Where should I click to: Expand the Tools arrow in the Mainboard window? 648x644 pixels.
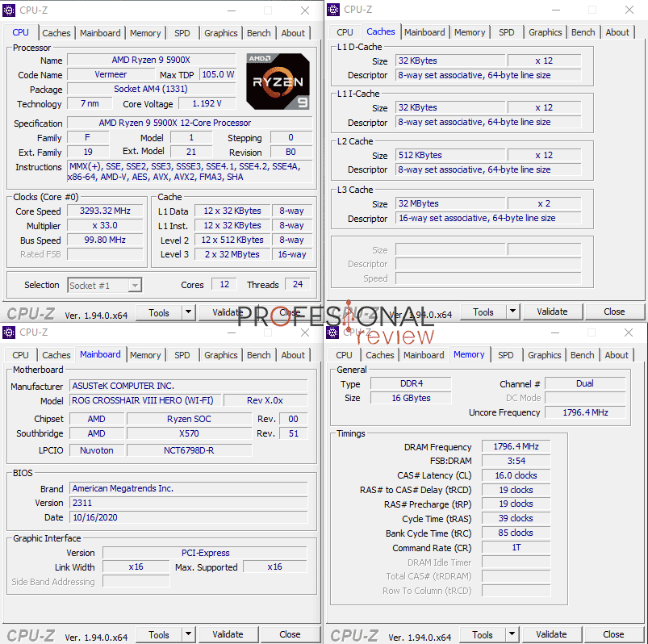pos(189,634)
